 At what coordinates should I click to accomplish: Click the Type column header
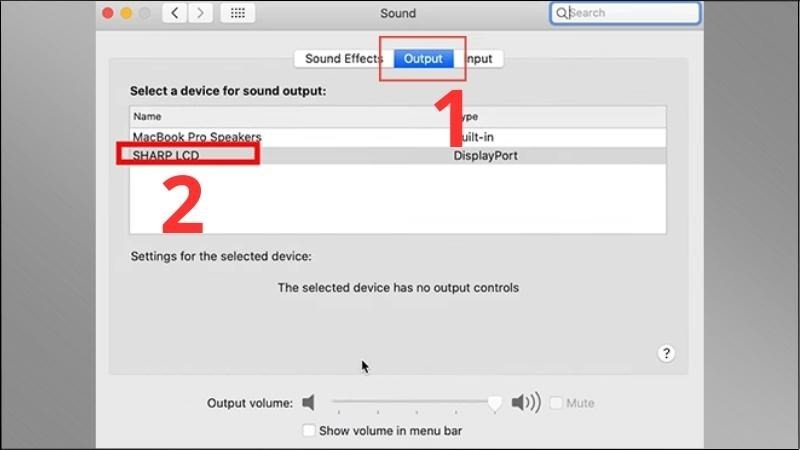pyautogui.click(x=468, y=116)
